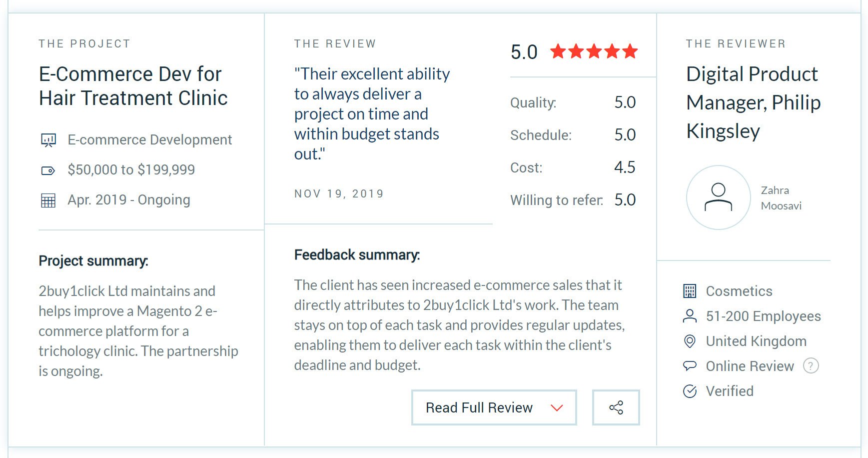
Task: Click the share icon button
Action: coord(616,407)
